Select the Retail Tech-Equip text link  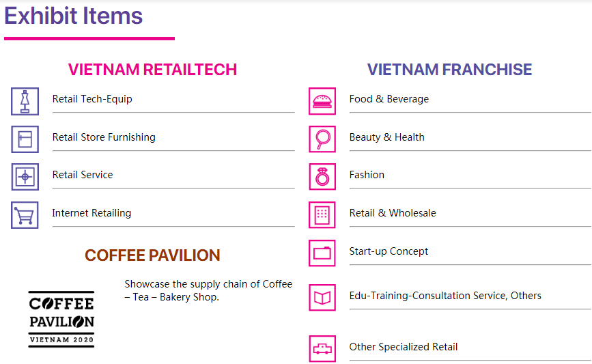click(92, 99)
